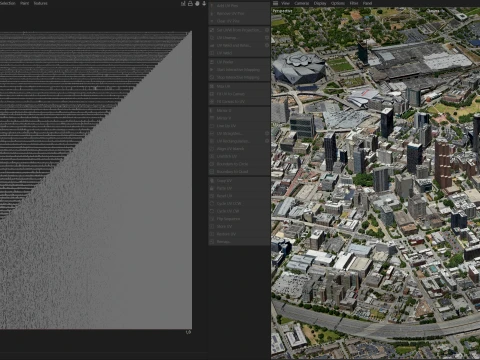Open the Textures menu in UV editor
The height and width of the screenshot is (360, 480).
click(x=41, y=3)
